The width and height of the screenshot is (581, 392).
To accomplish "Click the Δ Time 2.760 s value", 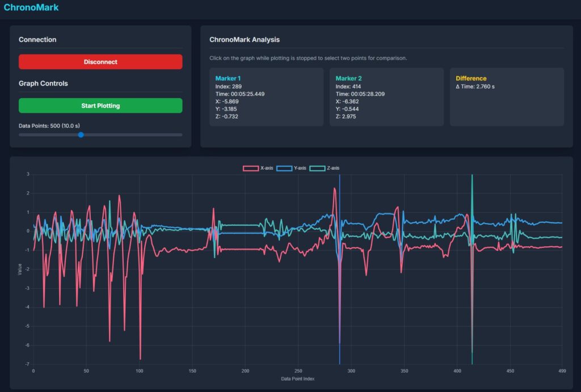I will coord(475,87).
